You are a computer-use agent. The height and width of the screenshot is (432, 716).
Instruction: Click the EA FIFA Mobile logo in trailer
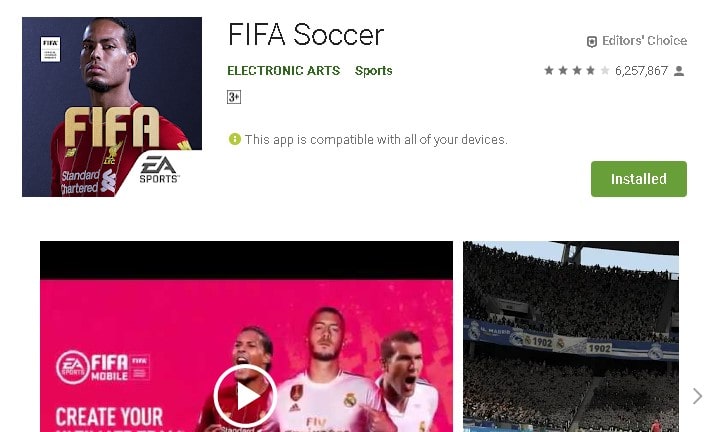[x=103, y=368]
